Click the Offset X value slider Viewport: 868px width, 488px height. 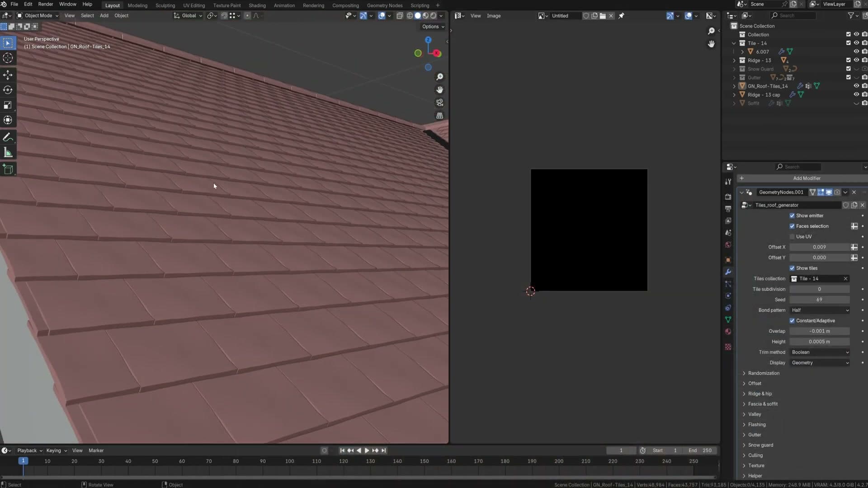(820, 247)
